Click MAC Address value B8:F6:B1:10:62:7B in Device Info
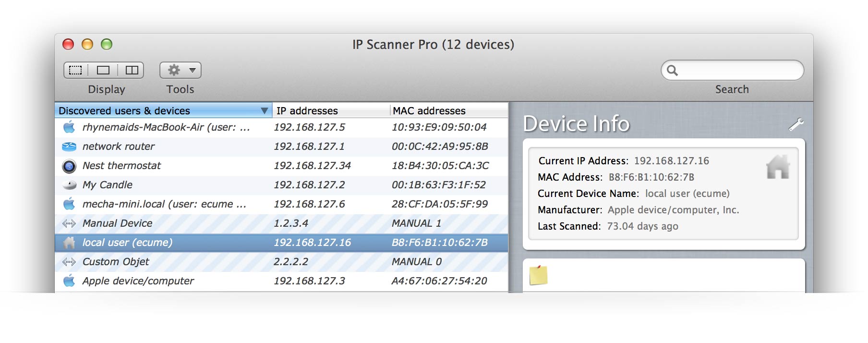The height and width of the screenshot is (343, 868). pos(651,177)
